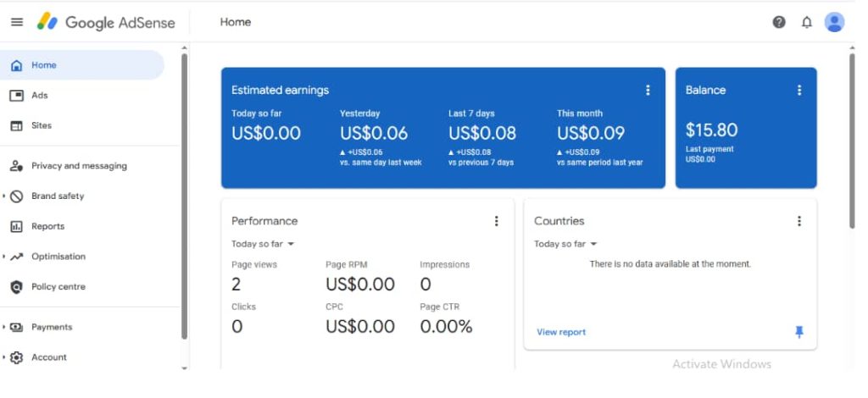The height and width of the screenshot is (398, 868).
Task: Open Performance 'Today so far' dropdown
Action: [x=263, y=244]
